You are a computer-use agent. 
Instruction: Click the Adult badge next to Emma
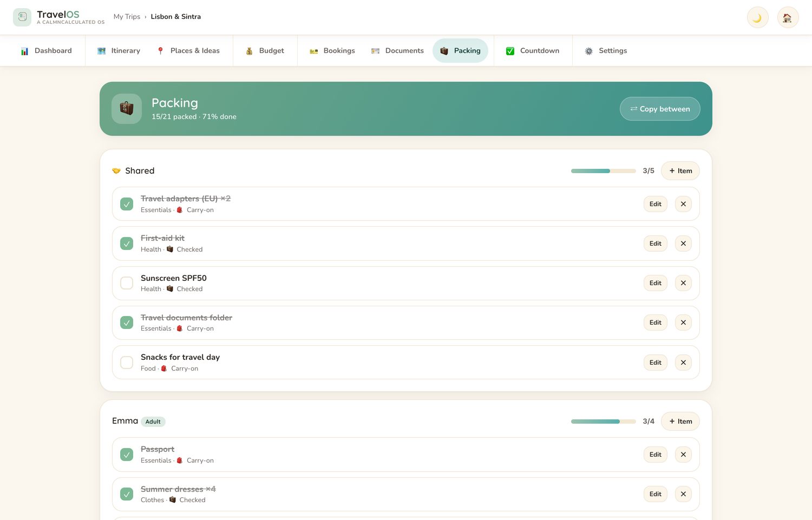coord(153,422)
